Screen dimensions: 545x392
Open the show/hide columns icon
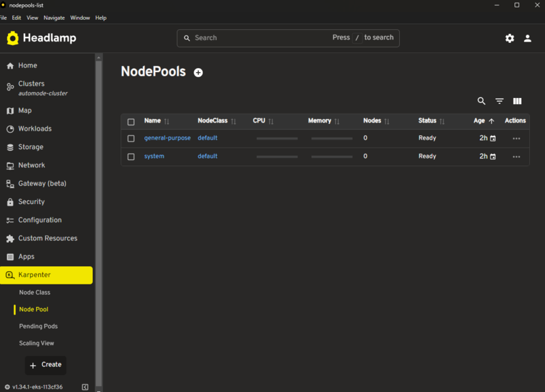click(x=517, y=101)
